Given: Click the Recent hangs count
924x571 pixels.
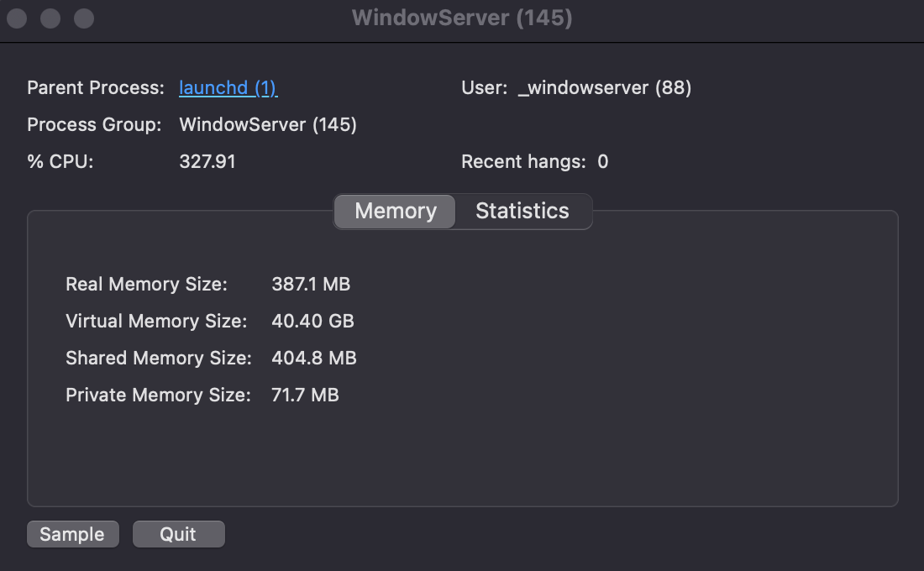Looking at the screenshot, I should [602, 161].
